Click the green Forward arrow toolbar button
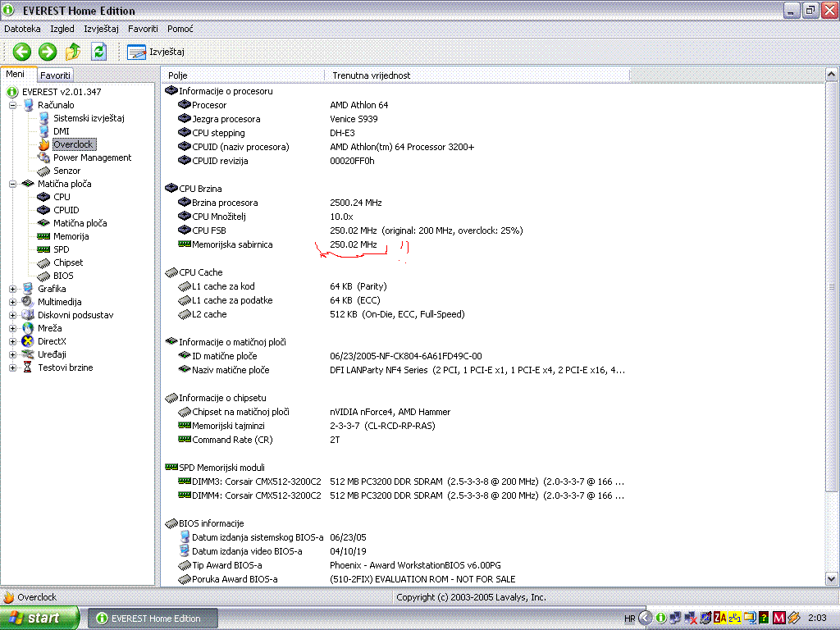 tap(48, 52)
